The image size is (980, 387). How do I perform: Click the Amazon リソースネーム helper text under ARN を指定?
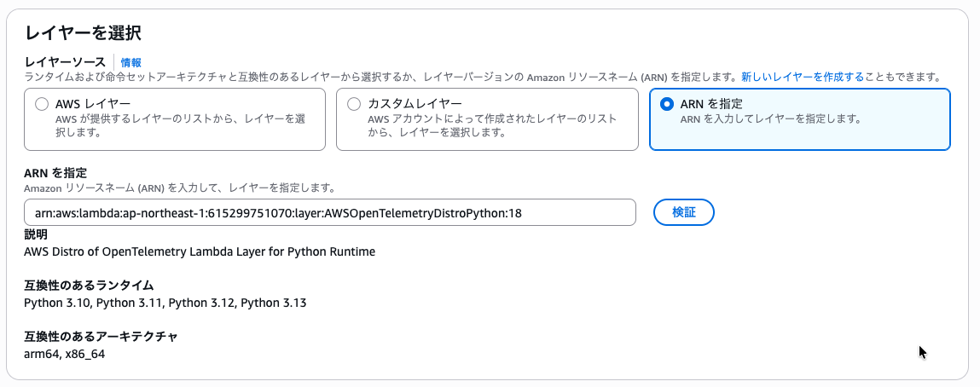pyautogui.click(x=178, y=188)
